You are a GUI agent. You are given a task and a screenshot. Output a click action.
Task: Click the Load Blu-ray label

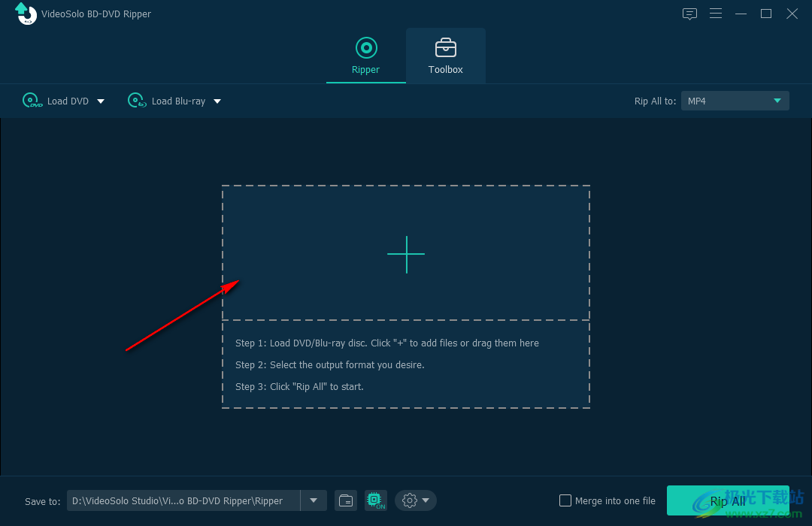click(179, 101)
